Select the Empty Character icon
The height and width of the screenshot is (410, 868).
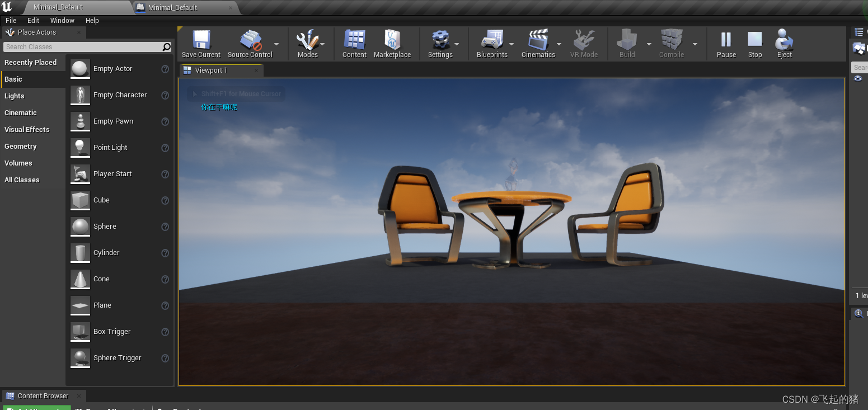[81, 95]
